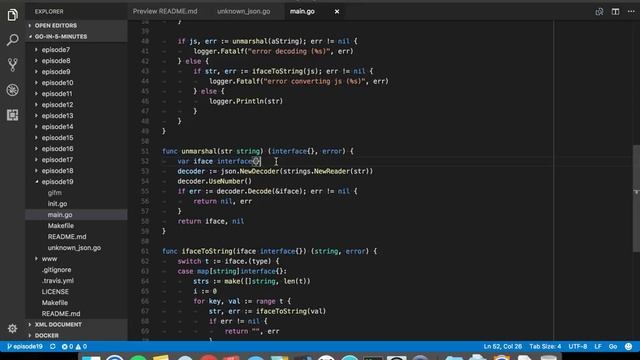Viewport: 640px width, 360px height.
Task: Click the synchronize changes icon in status bar
Action: click(53, 347)
